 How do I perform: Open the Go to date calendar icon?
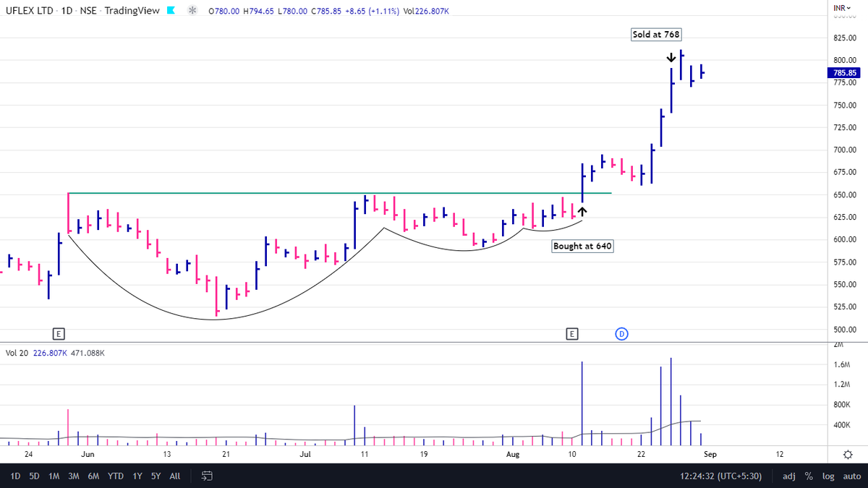(207, 476)
